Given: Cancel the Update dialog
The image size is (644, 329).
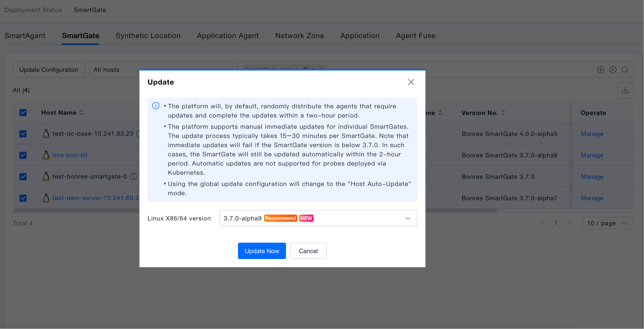Looking at the screenshot, I should (x=308, y=251).
